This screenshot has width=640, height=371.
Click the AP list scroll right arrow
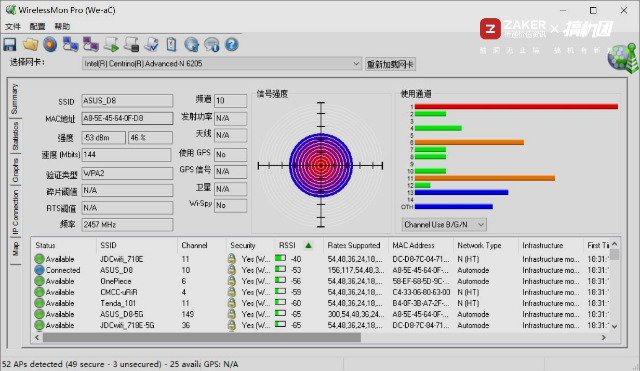point(603,338)
